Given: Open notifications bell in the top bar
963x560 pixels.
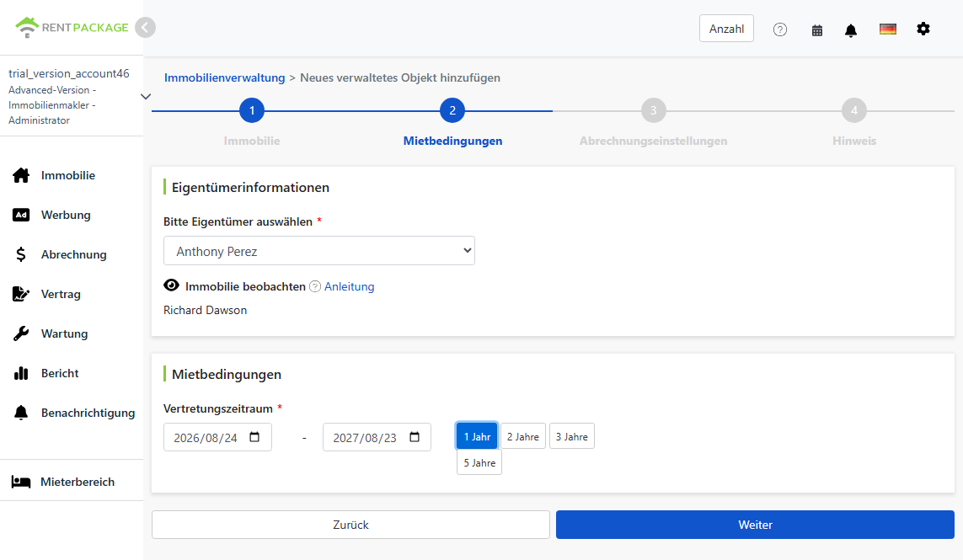Looking at the screenshot, I should (x=851, y=30).
